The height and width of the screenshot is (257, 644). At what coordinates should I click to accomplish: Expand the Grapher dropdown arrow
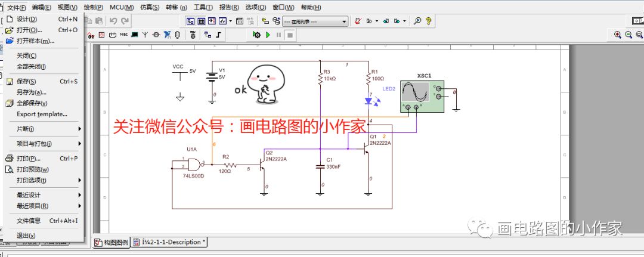click(x=230, y=21)
